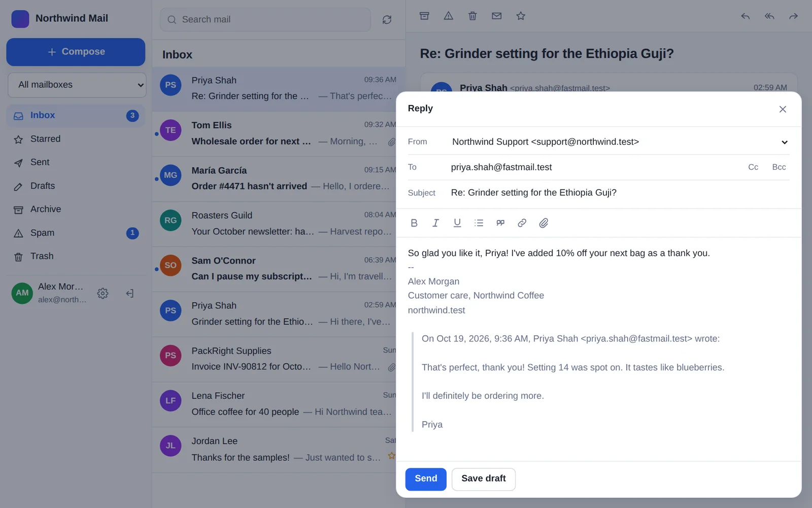
Task: Star the open message from the toolbar
Action: click(521, 16)
